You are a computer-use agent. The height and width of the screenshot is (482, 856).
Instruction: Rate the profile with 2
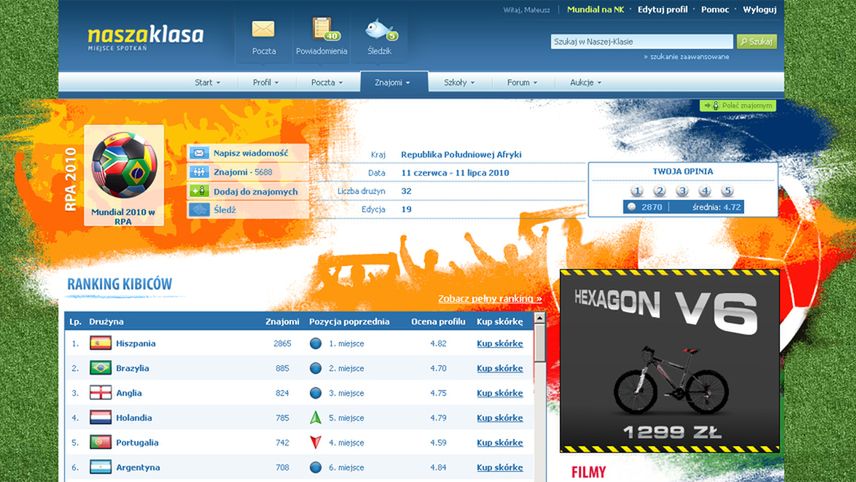click(659, 191)
